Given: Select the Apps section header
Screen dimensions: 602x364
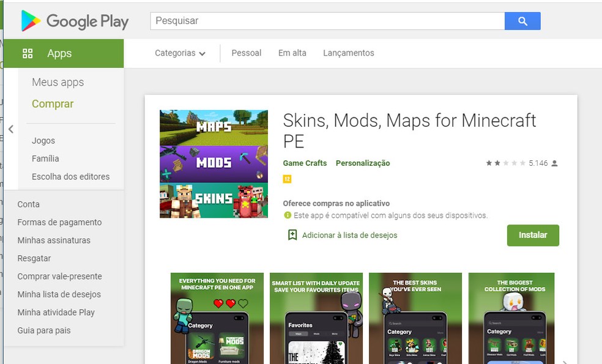Looking at the screenshot, I should pos(64,53).
